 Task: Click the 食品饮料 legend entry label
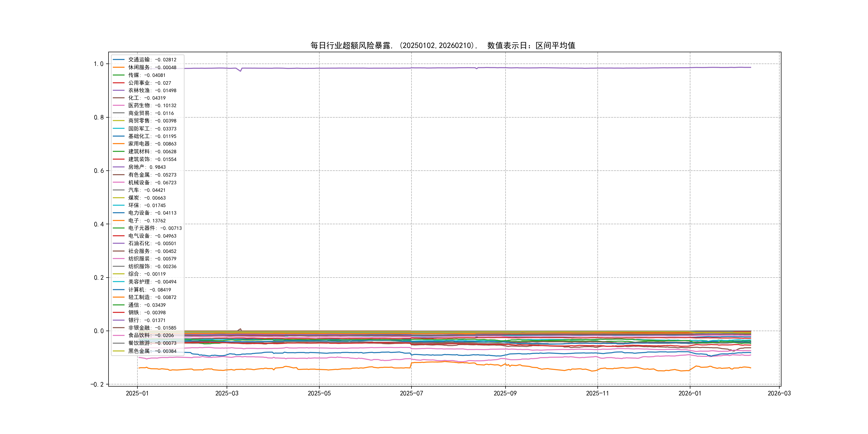click(x=151, y=335)
